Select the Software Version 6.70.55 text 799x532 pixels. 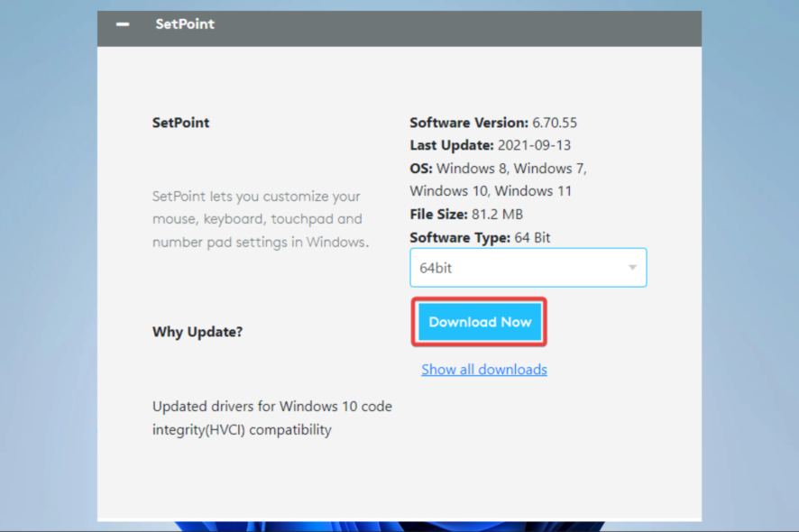pyautogui.click(x=493, y=123)
